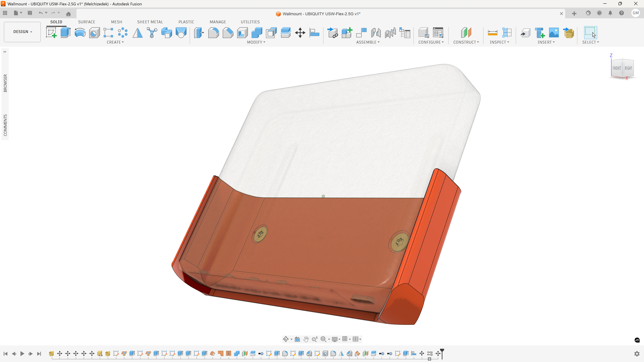Switch to the PLASTIC tab
The image size is (644, 362).
[x=186, y=22]
